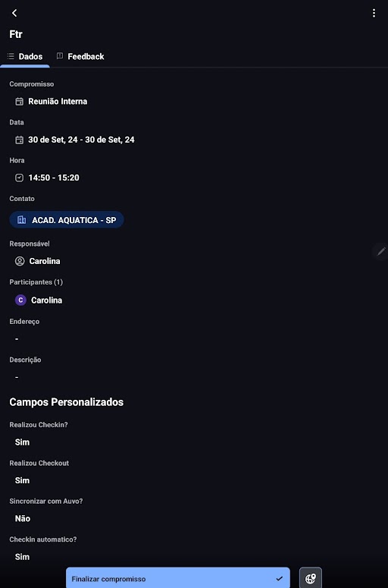
Task: Open the globe location map icon
Action: tap(311, 578)
